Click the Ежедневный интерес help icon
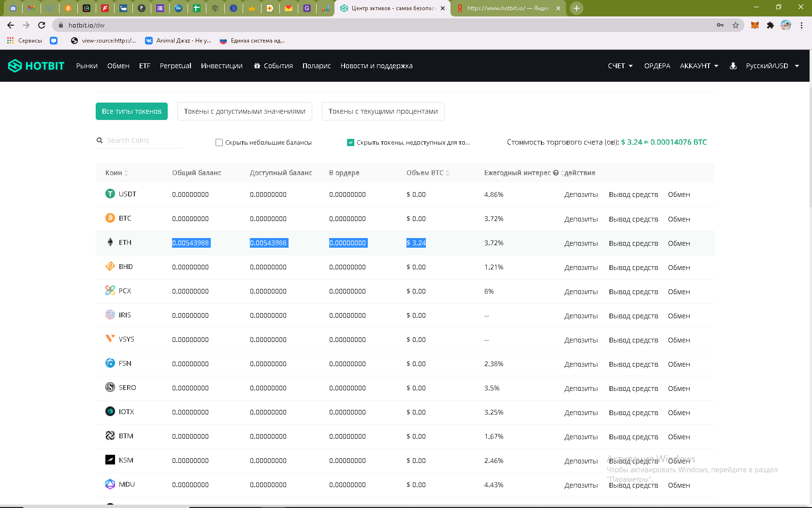 [x=556, y=173]
